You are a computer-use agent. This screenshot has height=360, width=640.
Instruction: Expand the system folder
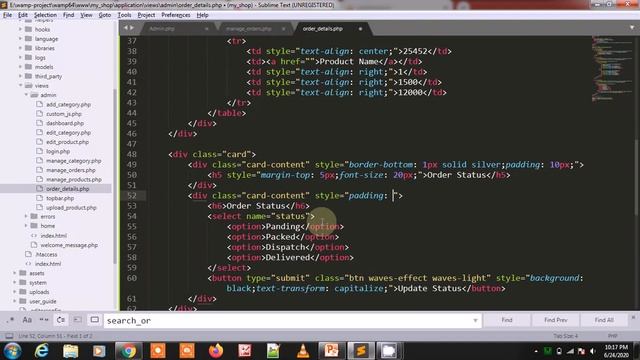point(15,282)
